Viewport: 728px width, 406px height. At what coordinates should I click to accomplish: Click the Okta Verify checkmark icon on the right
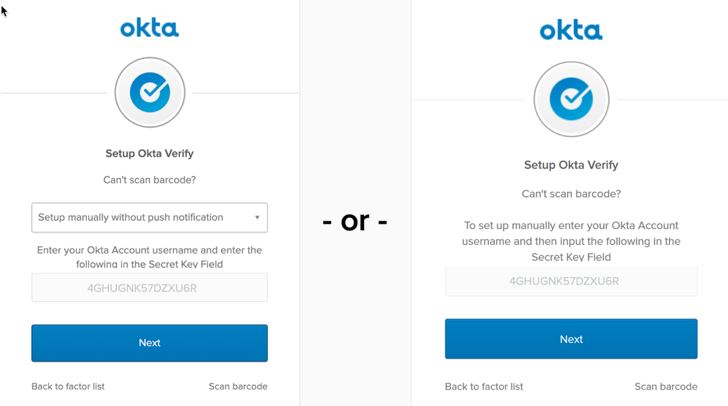tap(571, 98)
